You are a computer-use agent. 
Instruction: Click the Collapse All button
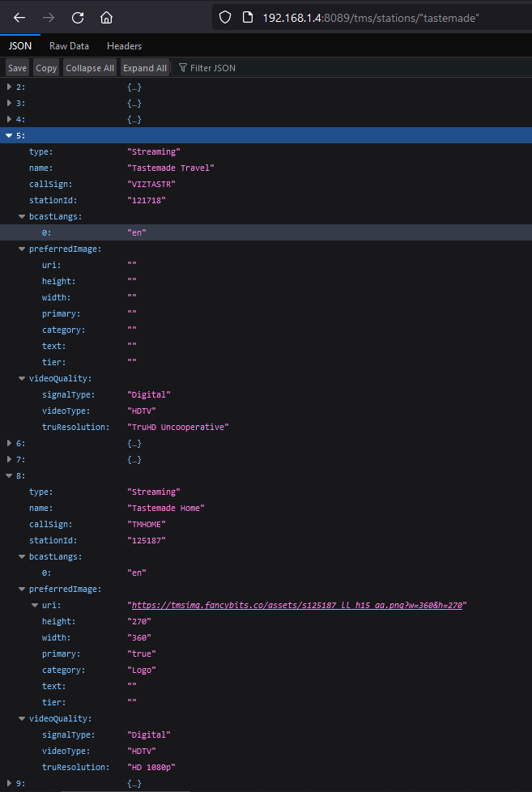click(x=90, y=68)
